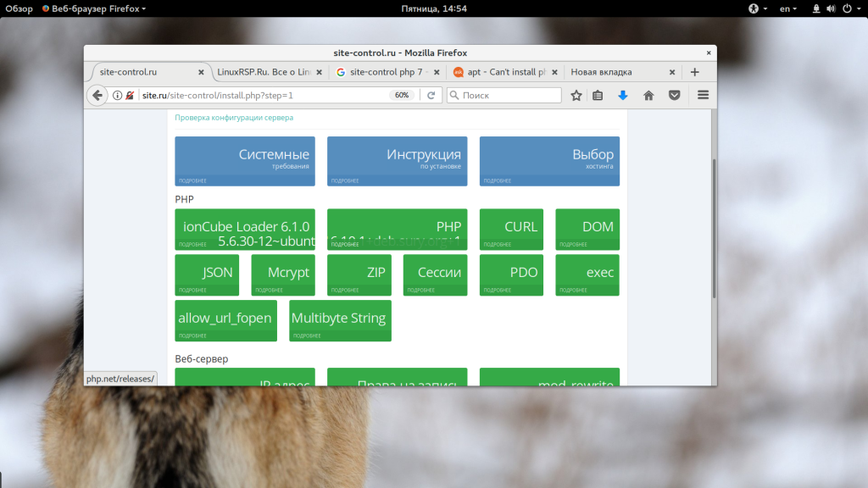Viewport: 868px width, 488px height.
Task: Click the browser back arrow button
Action: point(97,96)
